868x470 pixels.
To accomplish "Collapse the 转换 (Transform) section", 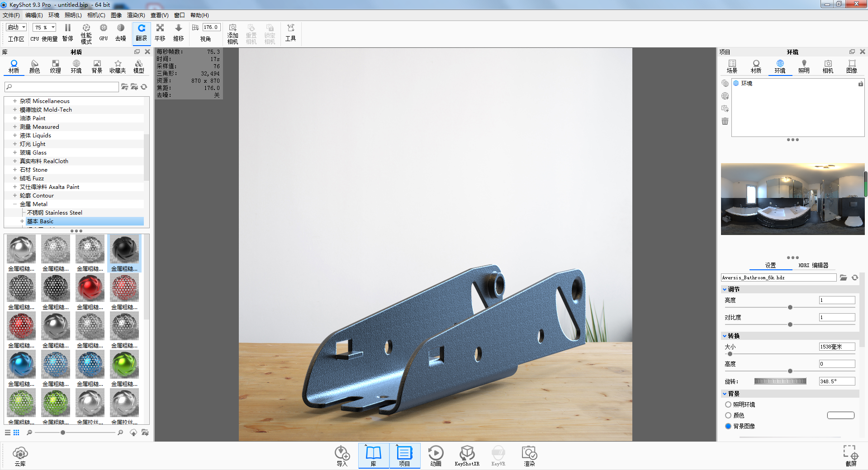I will (x=725, y=336).
